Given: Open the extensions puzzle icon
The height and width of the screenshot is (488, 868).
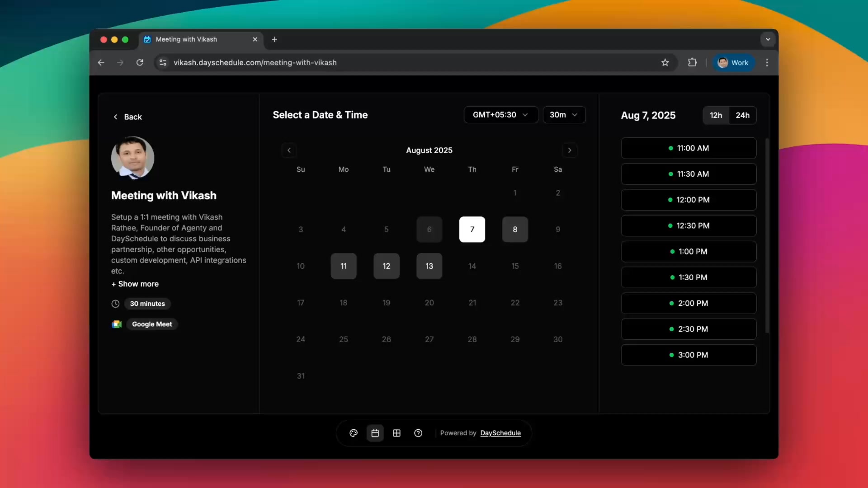Looking at the screenshot, I should tap(692, 62).
